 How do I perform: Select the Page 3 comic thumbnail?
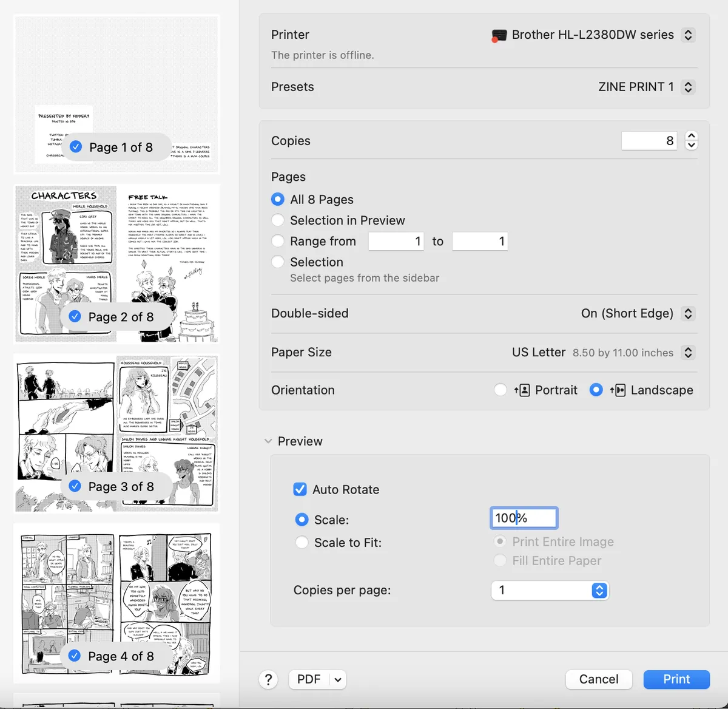tap(116, 433)
